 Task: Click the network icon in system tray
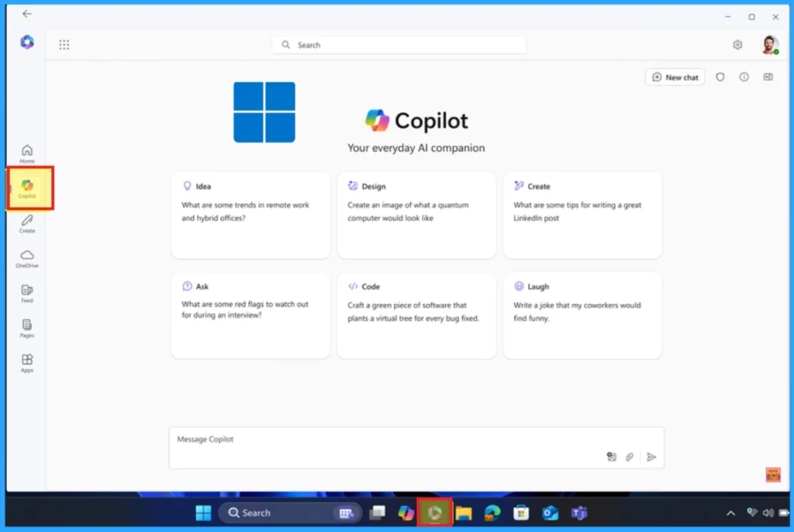[752, 513]
